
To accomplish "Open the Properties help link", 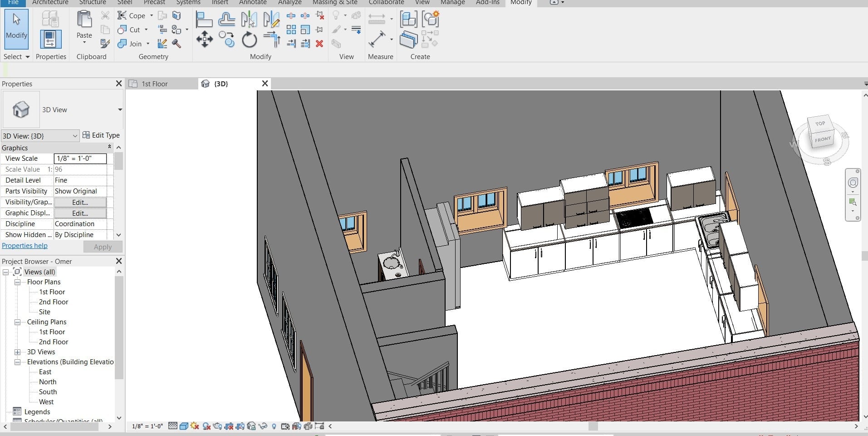I will tap(25, 246).
